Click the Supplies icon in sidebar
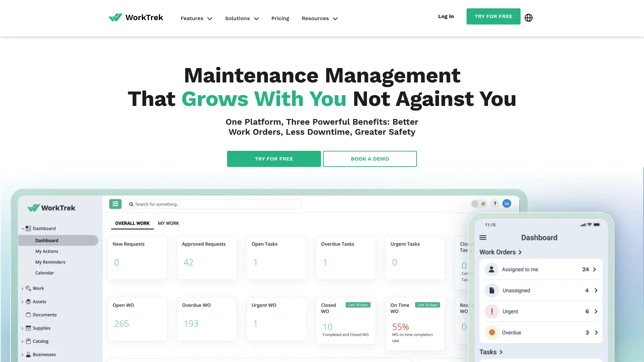This screenshot has width=644, height=362. pos(28,328)
